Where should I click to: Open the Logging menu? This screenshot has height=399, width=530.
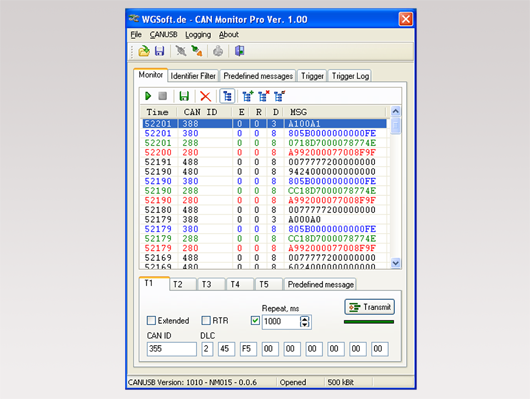(198, 35)
